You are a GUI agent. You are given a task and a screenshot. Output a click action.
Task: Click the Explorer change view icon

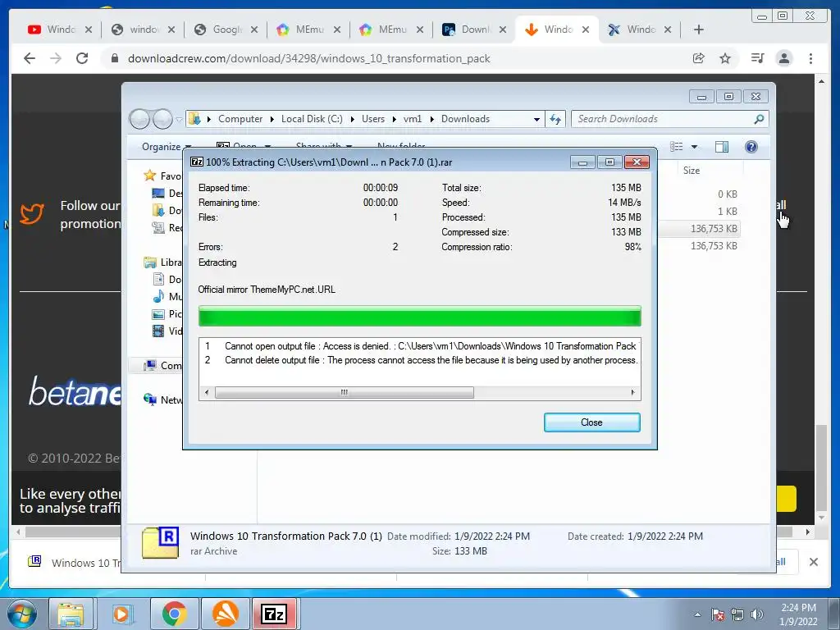(x=677, y=147)
